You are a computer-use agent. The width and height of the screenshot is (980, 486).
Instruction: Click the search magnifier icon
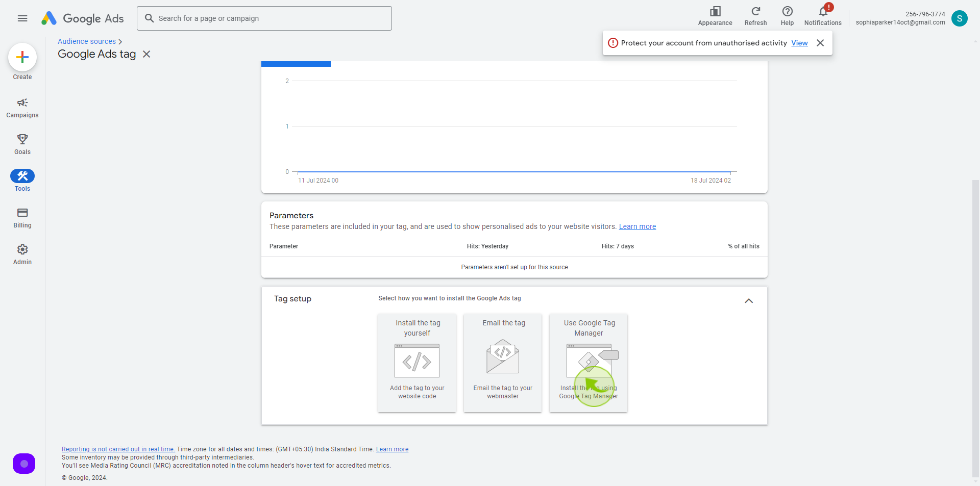[x=149, y=18]
